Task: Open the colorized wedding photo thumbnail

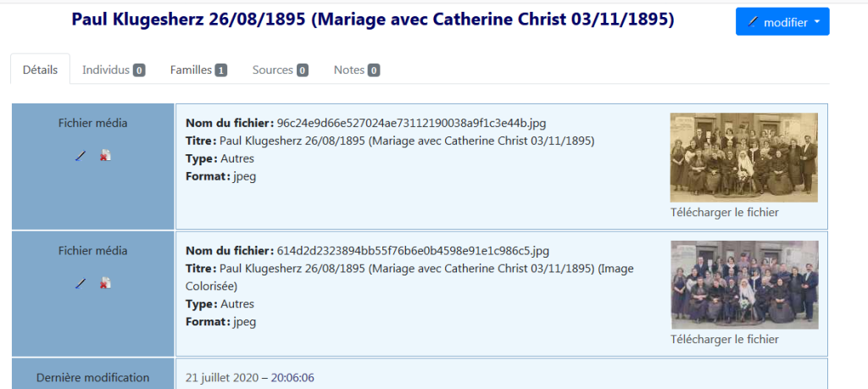Action: tap(743, 285)
